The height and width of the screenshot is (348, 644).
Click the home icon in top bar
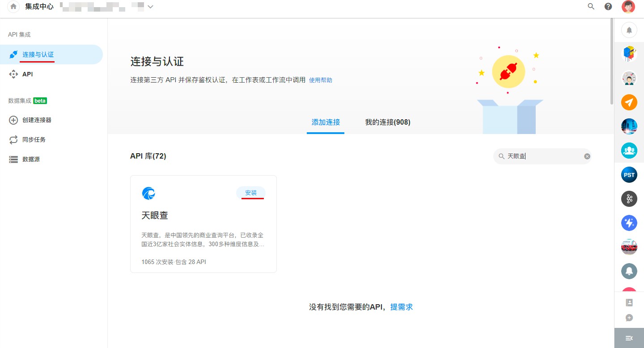click(x=13, y=7)
